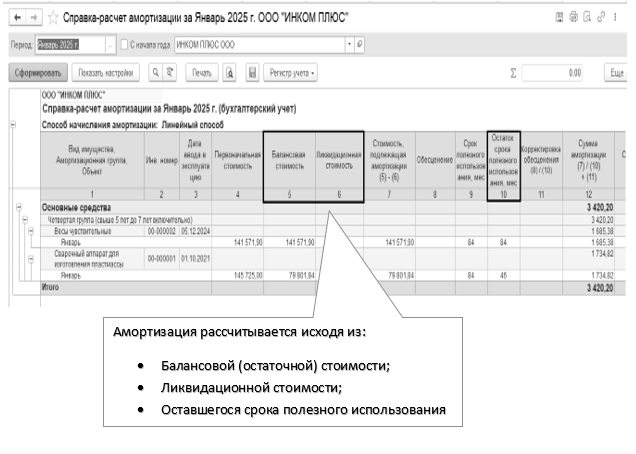Screen dimensions: 636x454
Task: Go back with the left arrow button
Action: tap(17, 17)
